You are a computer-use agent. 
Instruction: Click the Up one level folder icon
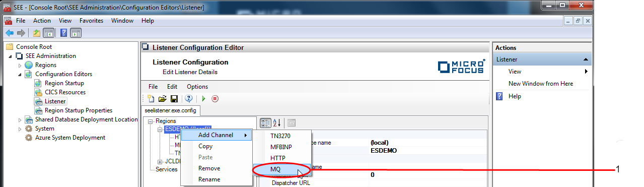coord(36,33)
